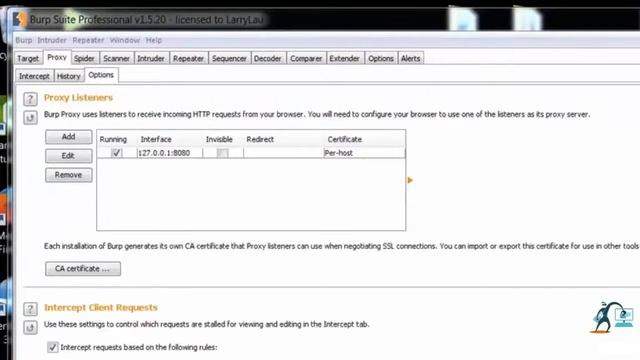This screenshot has width=640, height=360.
Task: Remove the selected proxy listener
Action: pos(69,175)
